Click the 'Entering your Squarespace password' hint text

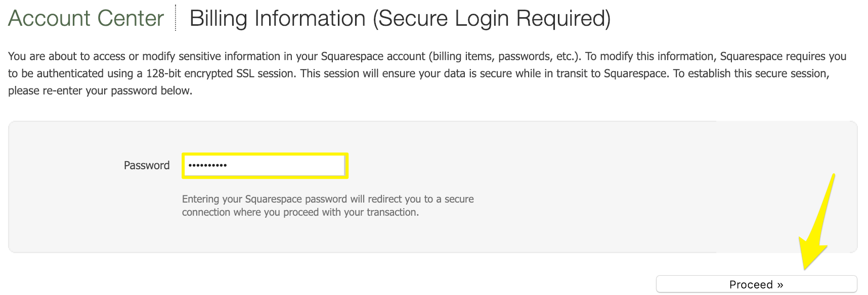(x=328, y=199)
